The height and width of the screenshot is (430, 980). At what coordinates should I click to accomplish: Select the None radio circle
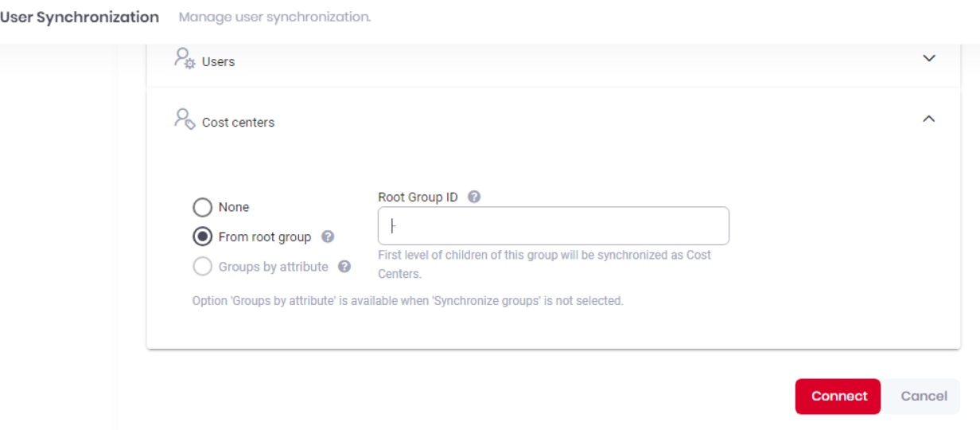point(202,208)
